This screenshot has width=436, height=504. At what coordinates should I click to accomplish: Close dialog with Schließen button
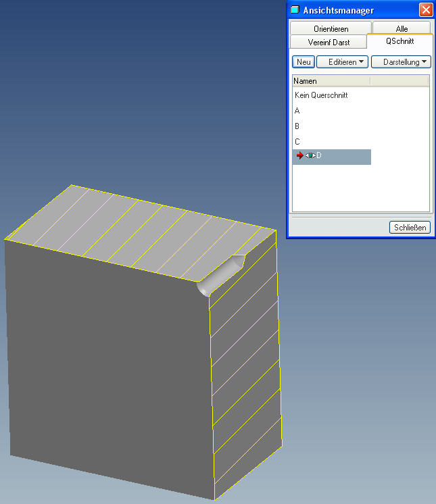tap(410, 227)
